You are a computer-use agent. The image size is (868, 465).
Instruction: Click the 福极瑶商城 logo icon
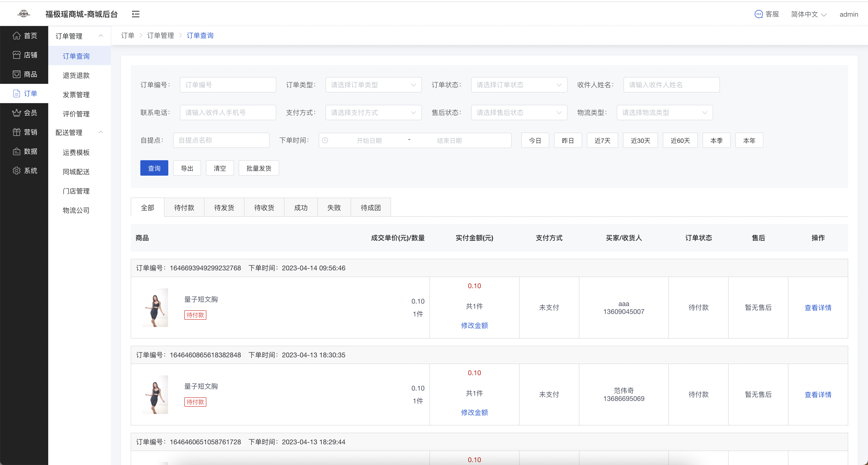(x=24, y=14)
